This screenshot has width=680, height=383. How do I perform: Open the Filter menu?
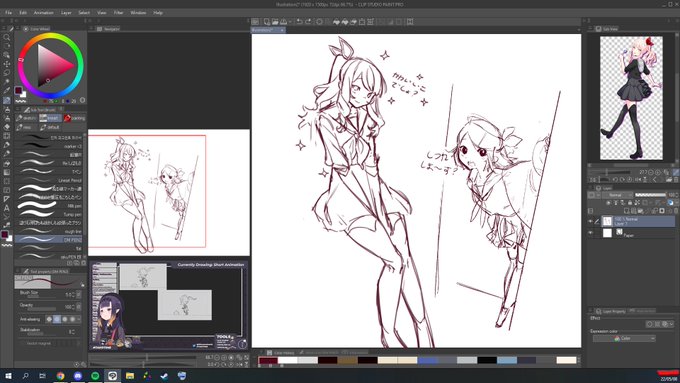pyautogui.click(x=118, y=13)
